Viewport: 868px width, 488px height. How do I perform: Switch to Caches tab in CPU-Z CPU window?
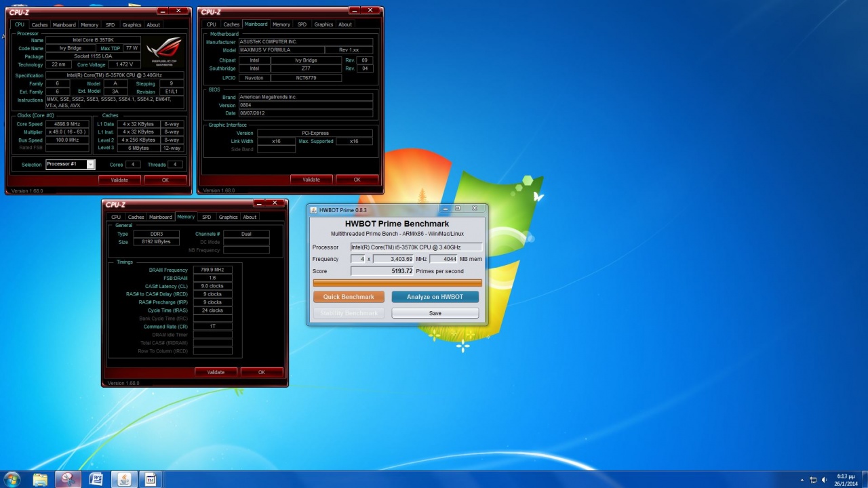40,24
